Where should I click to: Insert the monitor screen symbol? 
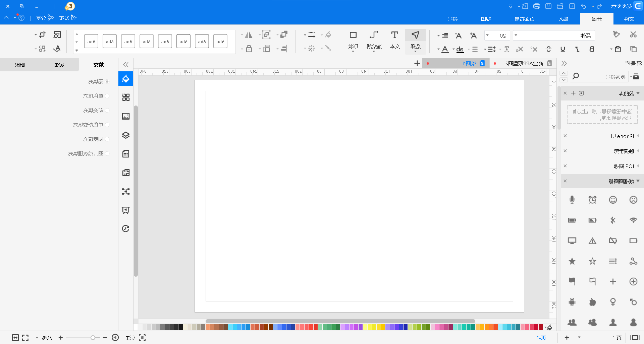point(572,240)
